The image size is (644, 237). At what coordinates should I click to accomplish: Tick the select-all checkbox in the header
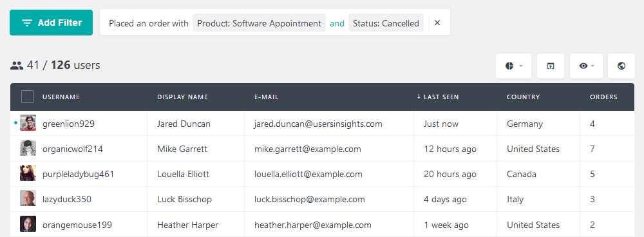point(28,97)
